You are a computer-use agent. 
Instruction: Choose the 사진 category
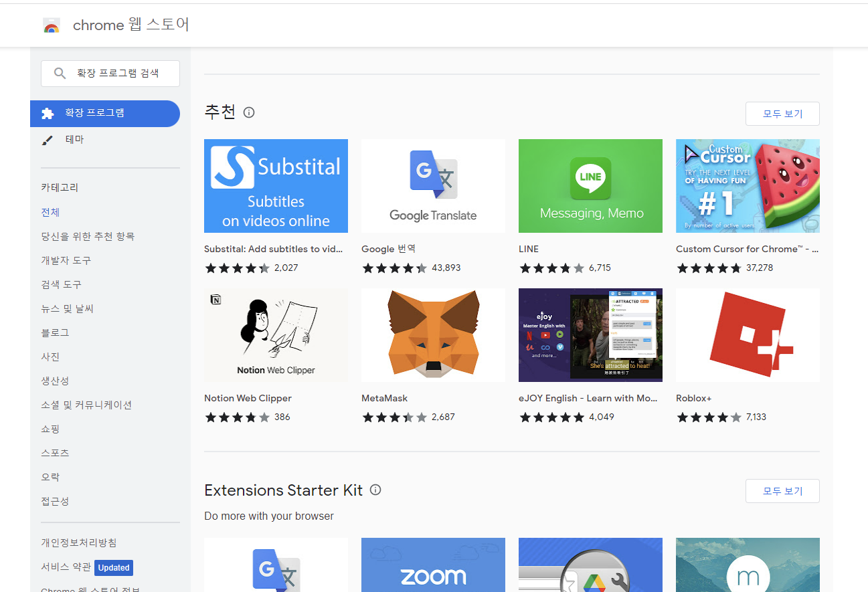pos(50,357)
